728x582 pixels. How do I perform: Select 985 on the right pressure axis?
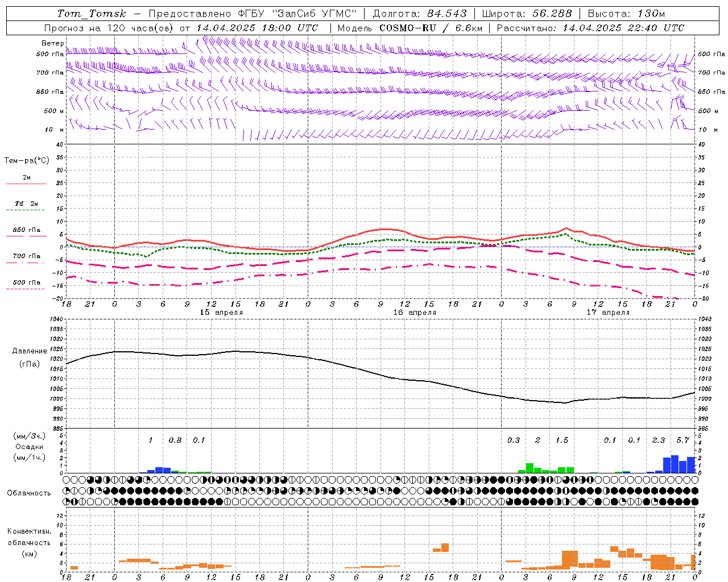point(704,429)
